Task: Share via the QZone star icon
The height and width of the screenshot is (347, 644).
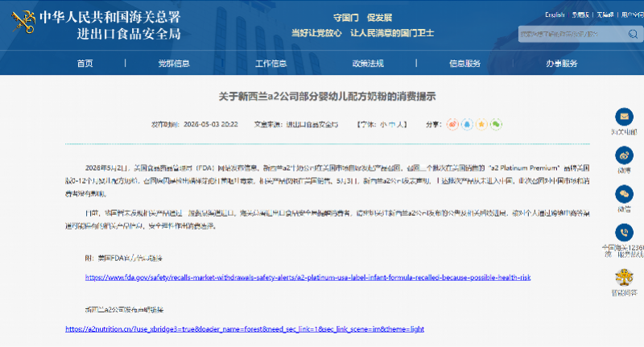Action: [481, 124]
